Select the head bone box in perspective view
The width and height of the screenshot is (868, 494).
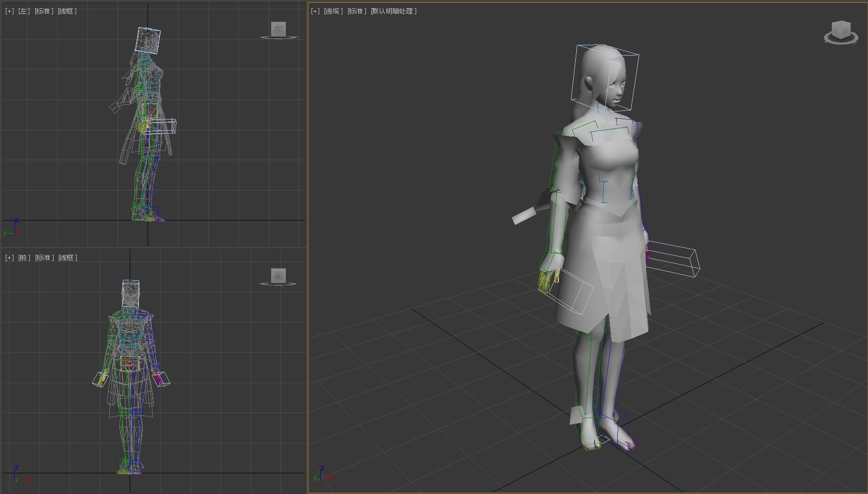605,78
